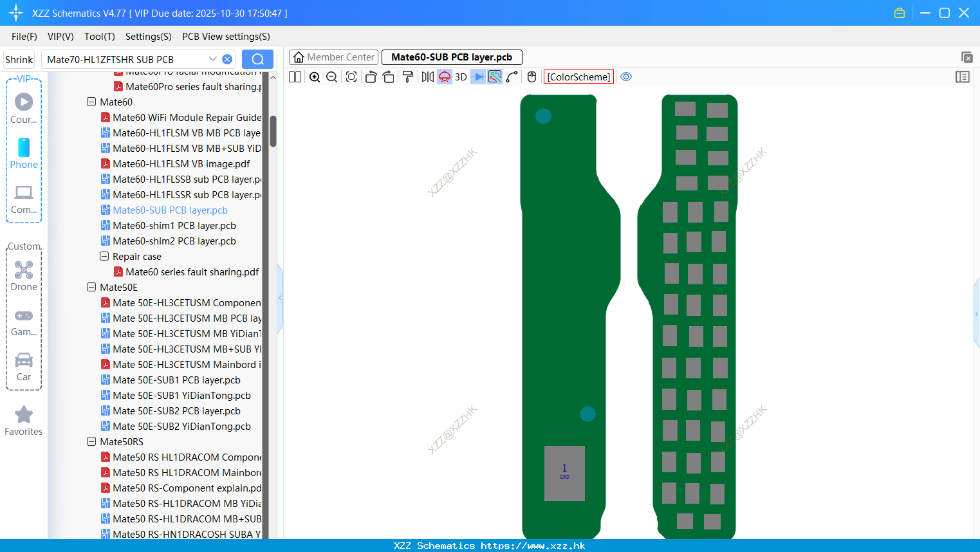Screen dimensions: 980x552
Task: Open the Member Center tab
Action: pos(333,57)
